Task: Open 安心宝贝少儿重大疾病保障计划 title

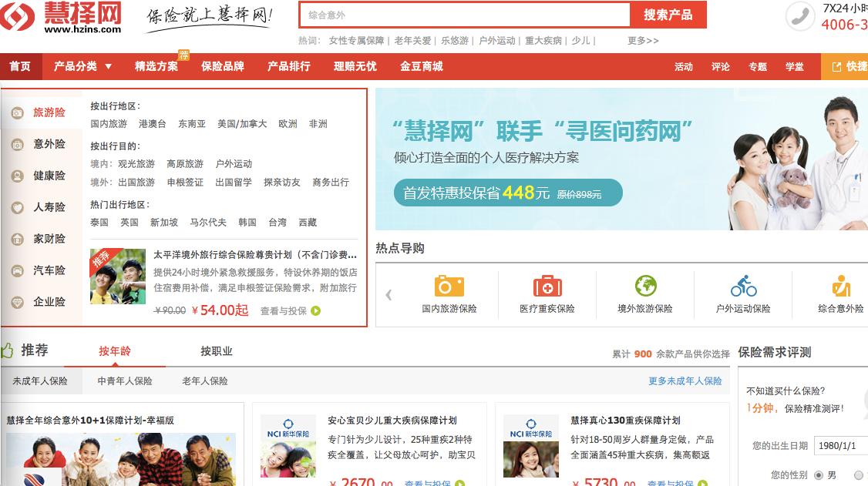Action: tap(392, 421)
